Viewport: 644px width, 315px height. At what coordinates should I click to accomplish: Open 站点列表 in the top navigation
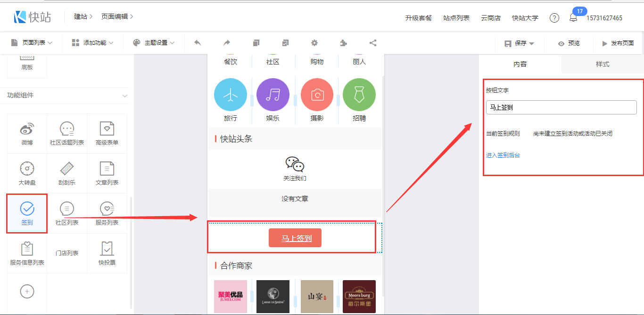456,18
